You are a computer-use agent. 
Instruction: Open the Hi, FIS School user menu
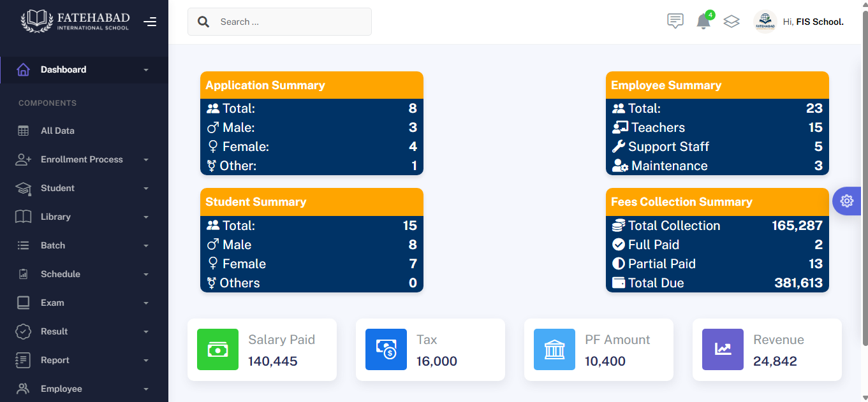pyautogui.click(x=813, y=22)
